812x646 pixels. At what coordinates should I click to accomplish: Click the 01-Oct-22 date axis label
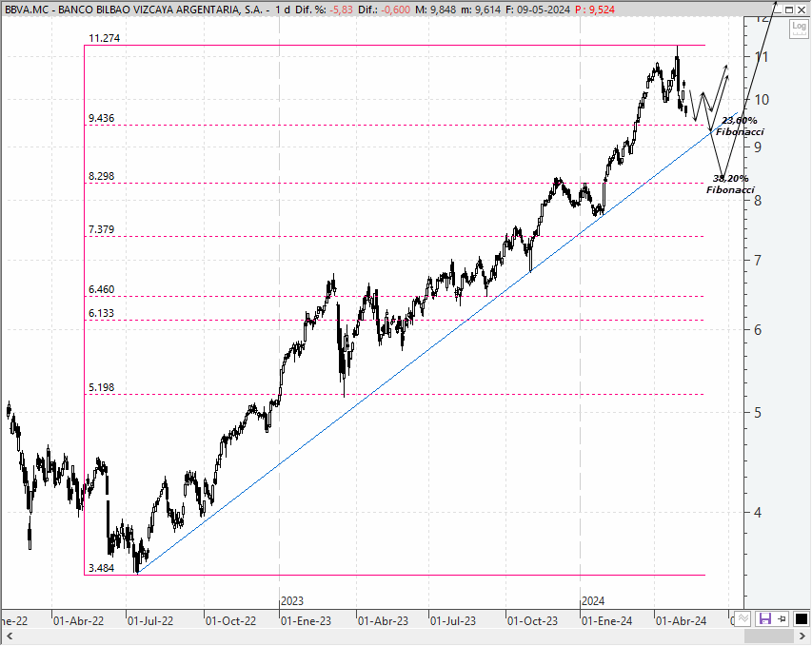(230, 620)
